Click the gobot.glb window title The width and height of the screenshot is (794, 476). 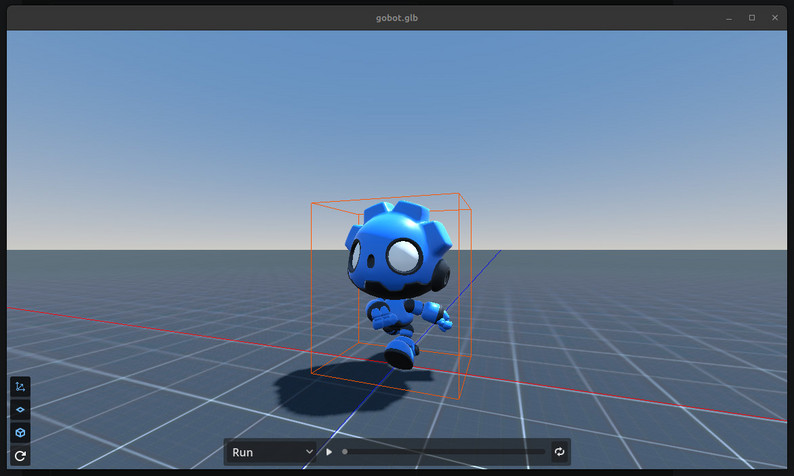pos(396,18)
